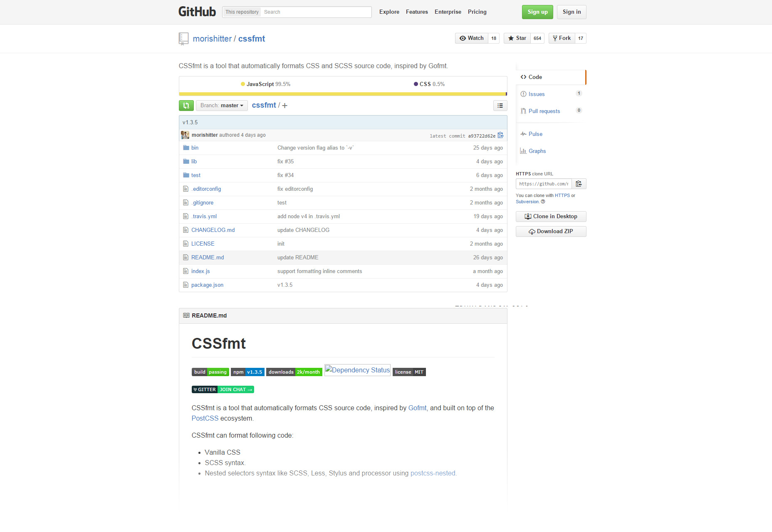The width and height of the screenshot is (772, 532).
Task: Click the Pulse sidebar icon
Action: click(523, 134)
